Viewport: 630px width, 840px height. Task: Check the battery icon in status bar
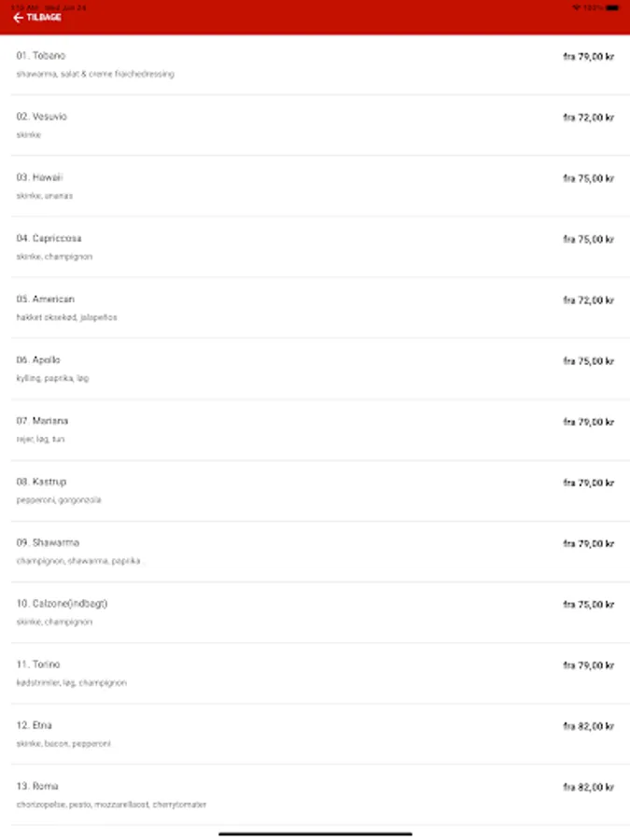tap(613, 7)
